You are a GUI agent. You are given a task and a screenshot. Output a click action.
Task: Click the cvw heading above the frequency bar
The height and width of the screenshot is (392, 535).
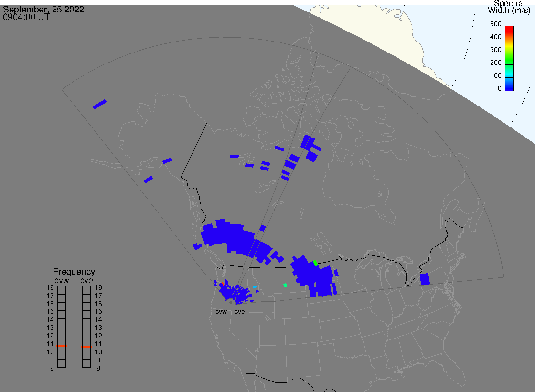(x=62, y=280)
